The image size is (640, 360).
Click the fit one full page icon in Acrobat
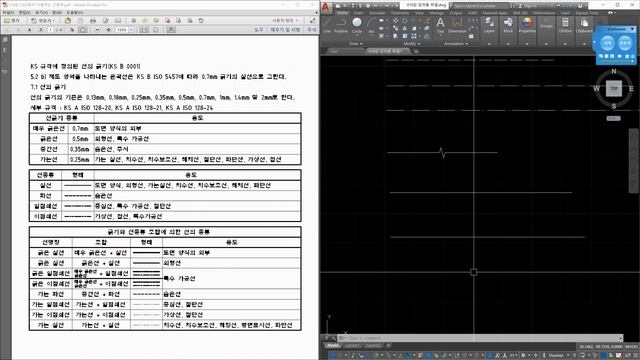click(156, 30)
